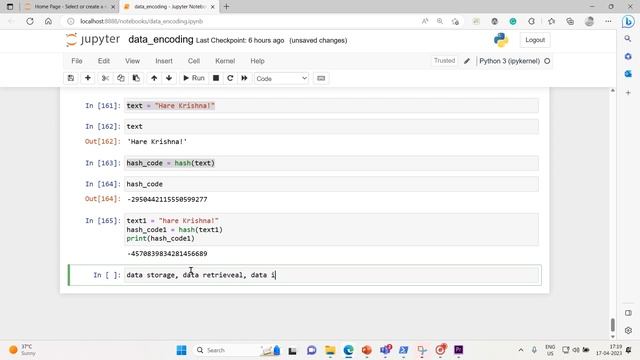Open the Windows Start menu
Screen dimensions: 640x360
(182, 350)
